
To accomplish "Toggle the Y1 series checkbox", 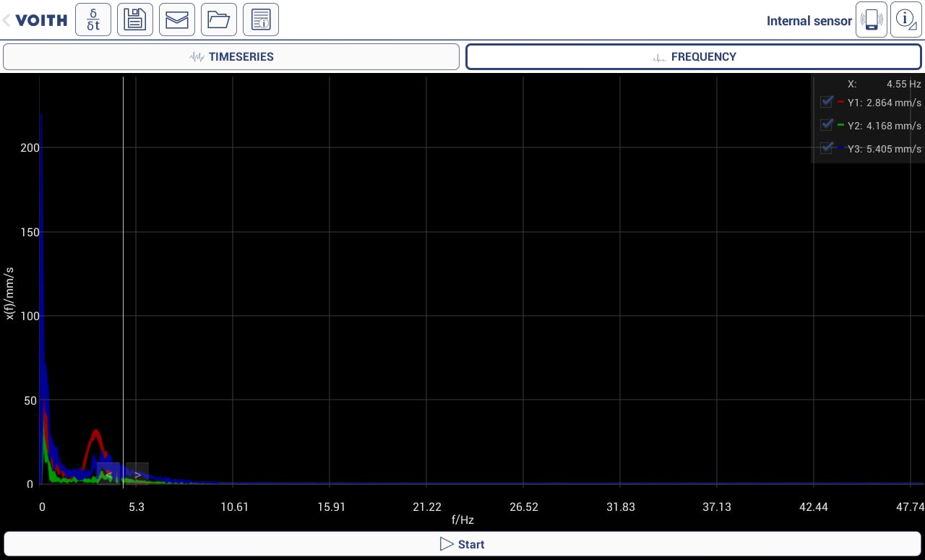I will pyautogui.click(x=827, y=102).
